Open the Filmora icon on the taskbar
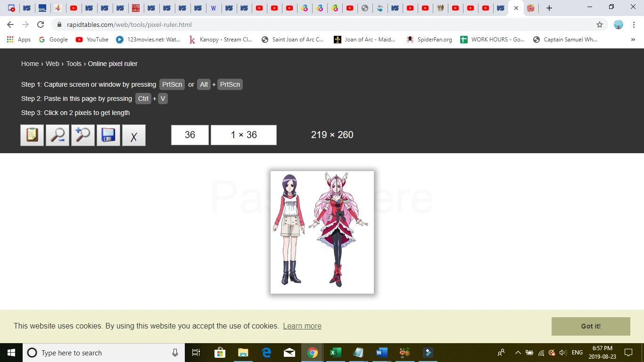The height and width of the screenshot is (362, 644). (428, 353)
